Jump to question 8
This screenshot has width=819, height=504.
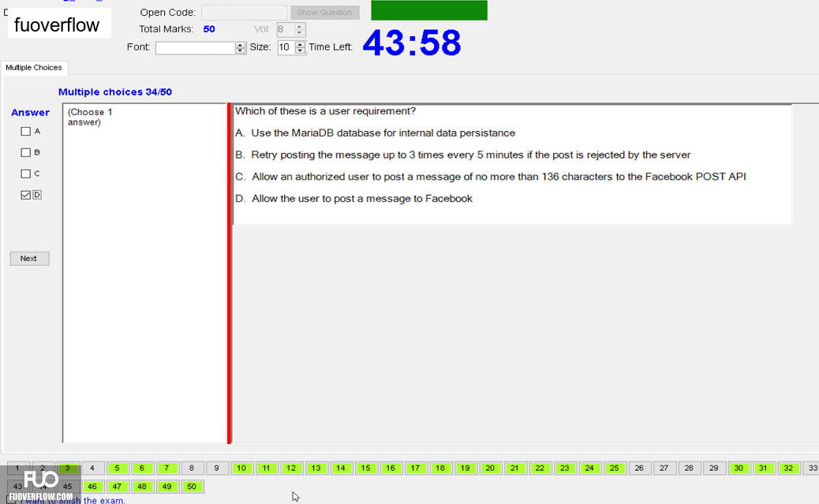tap(192, 468)
